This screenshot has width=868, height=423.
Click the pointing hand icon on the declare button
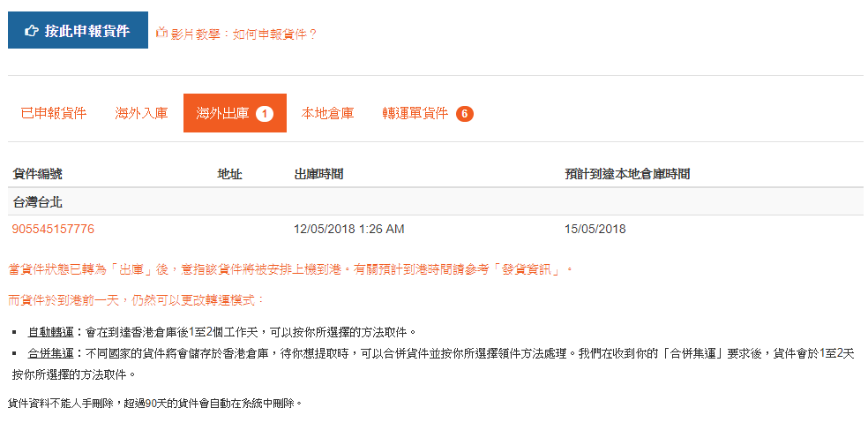click(x=32, y=31)
